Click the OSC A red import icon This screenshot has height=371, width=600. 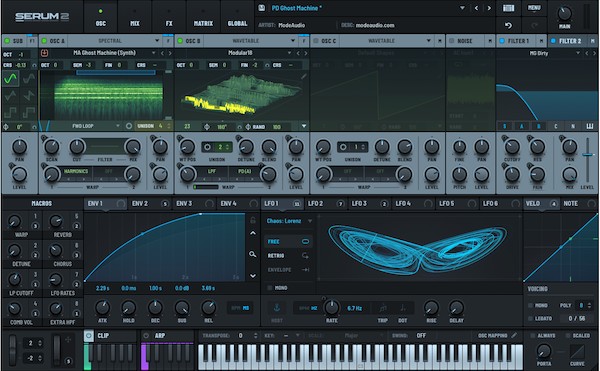pos(44,53)
